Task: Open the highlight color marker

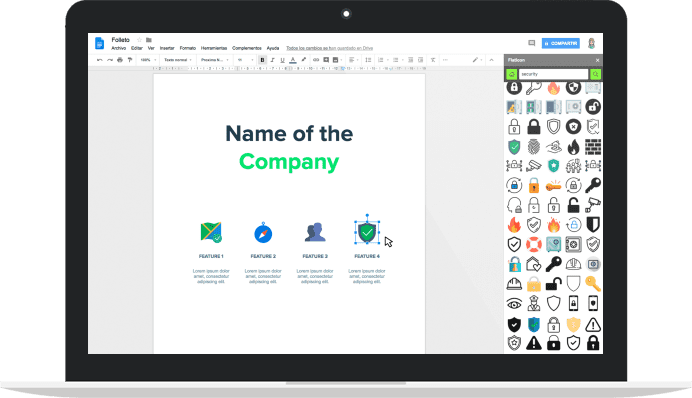Action: coord(303,60)
